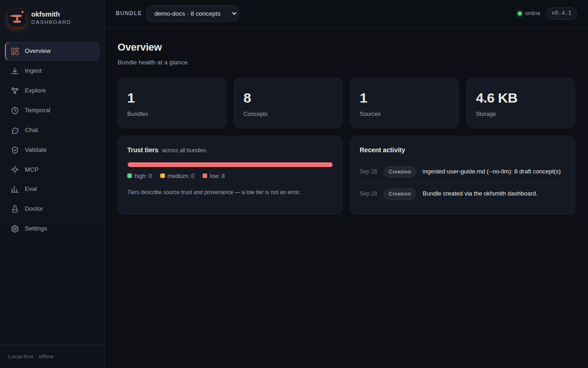This screenshot has height=368, width=588.
Task: Open the demo-docs bundle dropdown
Action: (x=192, y=13)
